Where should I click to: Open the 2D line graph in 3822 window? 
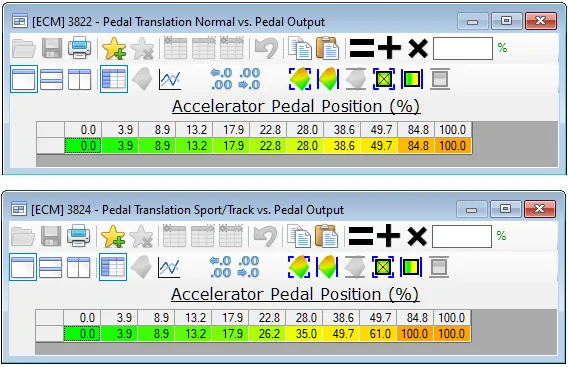click(x=170, y=79)
